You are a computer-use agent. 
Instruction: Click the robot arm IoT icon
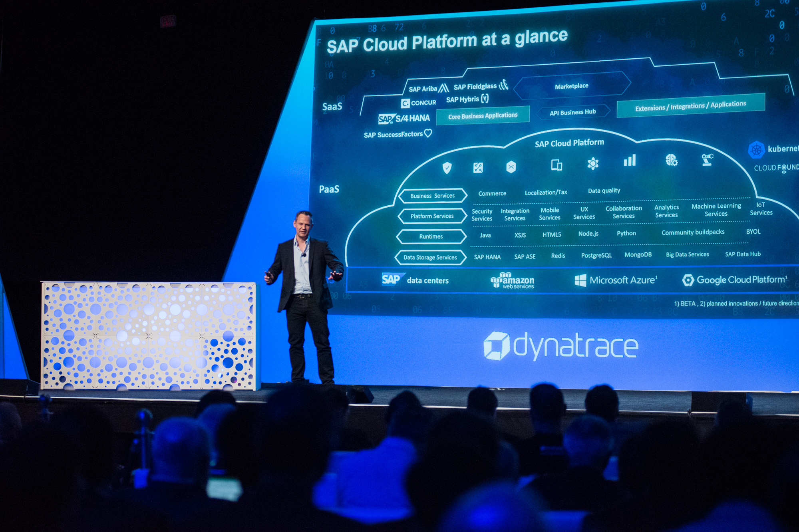707,159
